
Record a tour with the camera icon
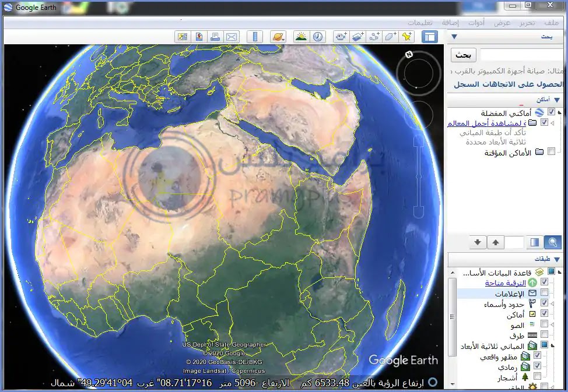click(x=341, y=37)
